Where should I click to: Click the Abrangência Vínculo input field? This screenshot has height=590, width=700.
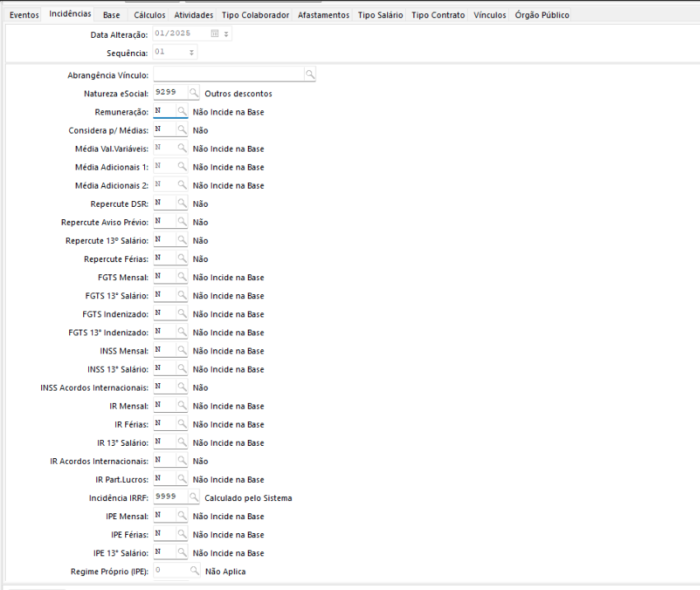[229, 74]
